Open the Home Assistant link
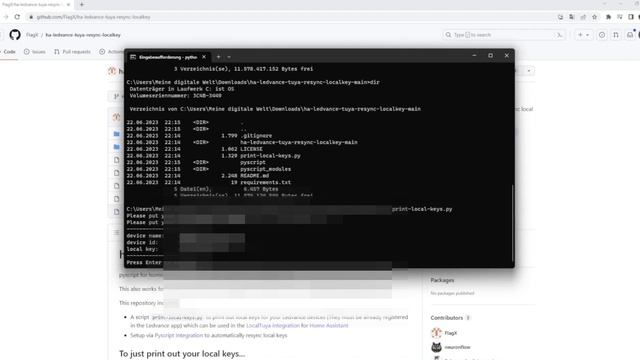The width and height of the screenshot is (640, 360). coord(329,326)
